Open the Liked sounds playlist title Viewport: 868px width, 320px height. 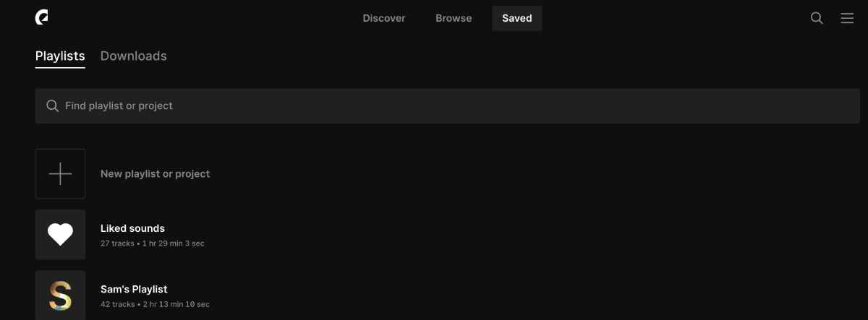point(132,228)
